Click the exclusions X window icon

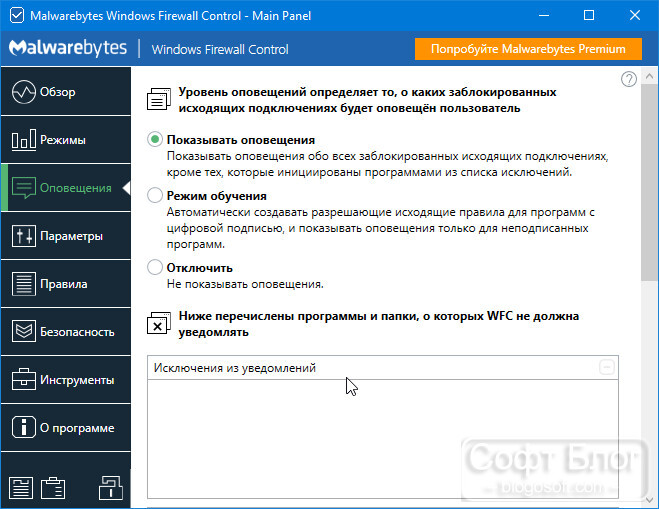159,323
